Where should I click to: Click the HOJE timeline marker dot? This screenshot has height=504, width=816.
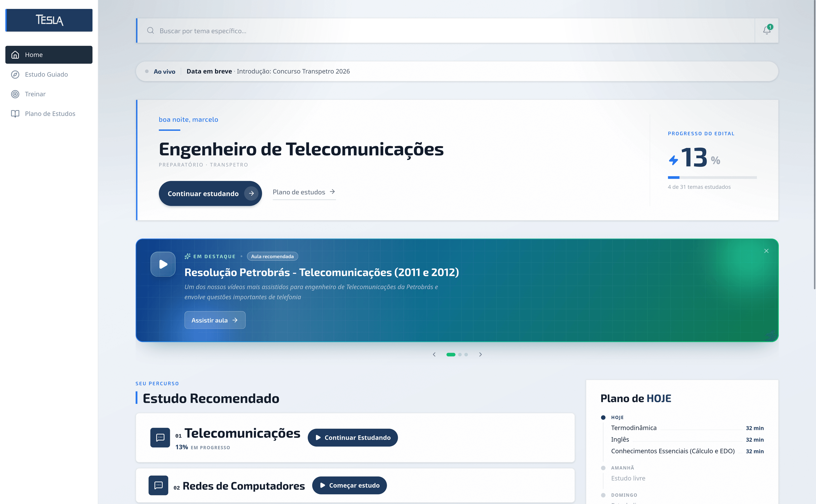click(603, 417)
